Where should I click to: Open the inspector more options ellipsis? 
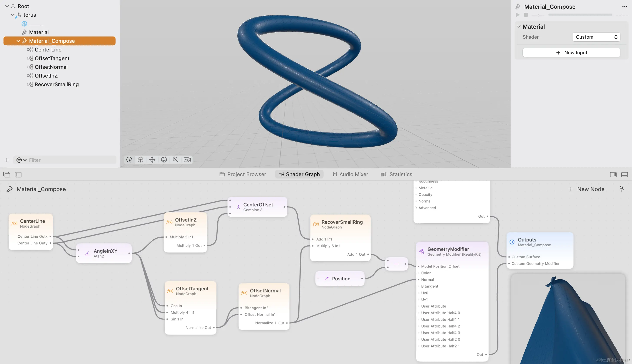point(624,7)
